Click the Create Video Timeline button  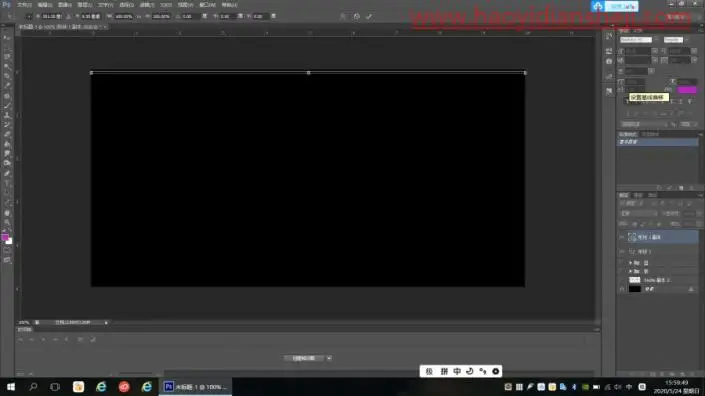point(304,358)
